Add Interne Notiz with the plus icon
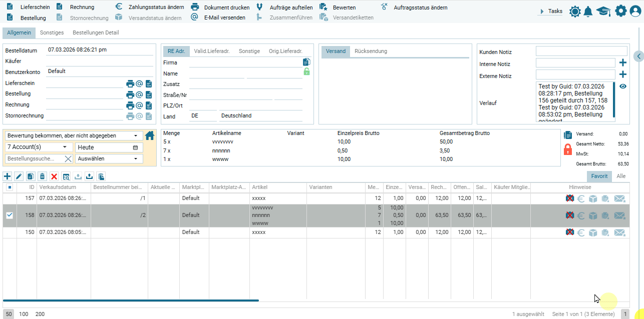Screen dimensions: 644x319 (x=623, y=62)
